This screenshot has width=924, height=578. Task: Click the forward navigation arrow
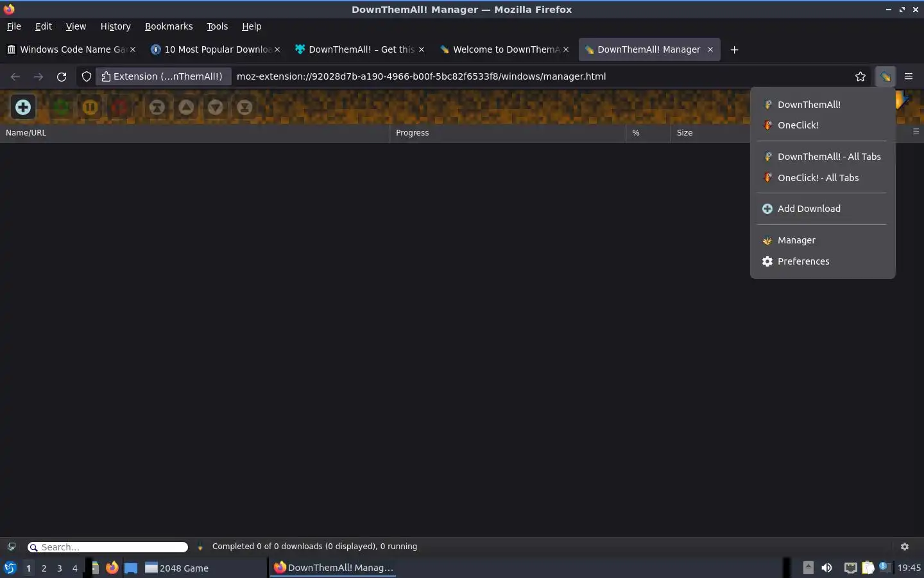coord(38,76)
